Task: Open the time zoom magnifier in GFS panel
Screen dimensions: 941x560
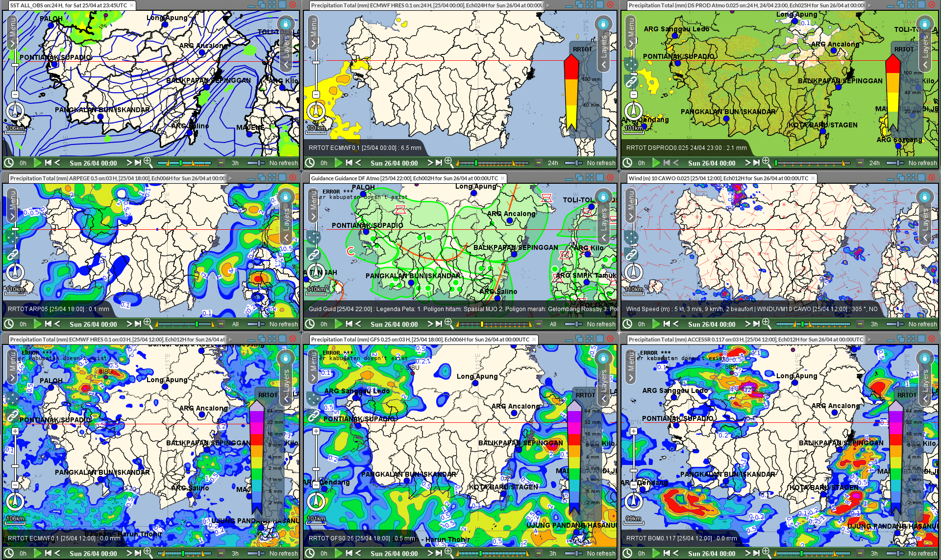Action: tap(448, 553)
